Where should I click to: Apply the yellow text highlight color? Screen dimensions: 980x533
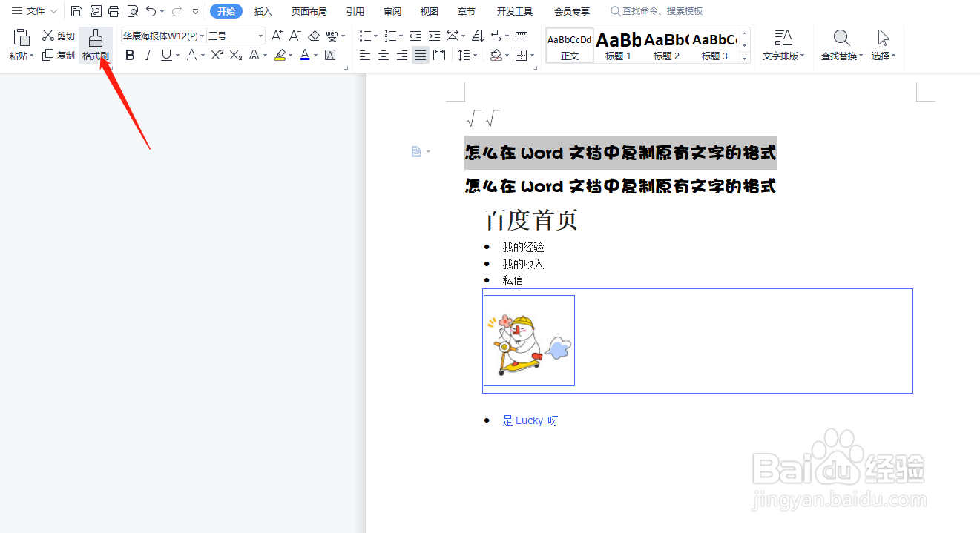pyautogui.click(x=280, y=55)
